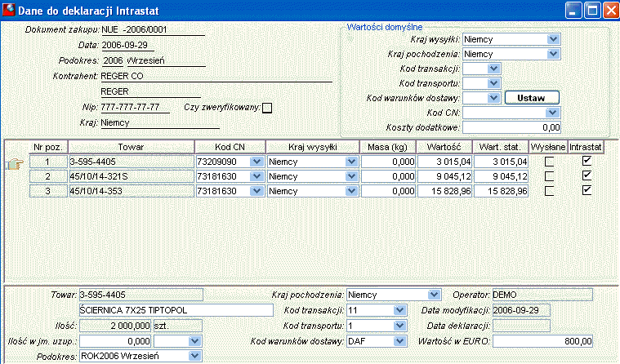Click the Koszty dodatkowe input field
620x364 pixels.
(x=511, y=127)
